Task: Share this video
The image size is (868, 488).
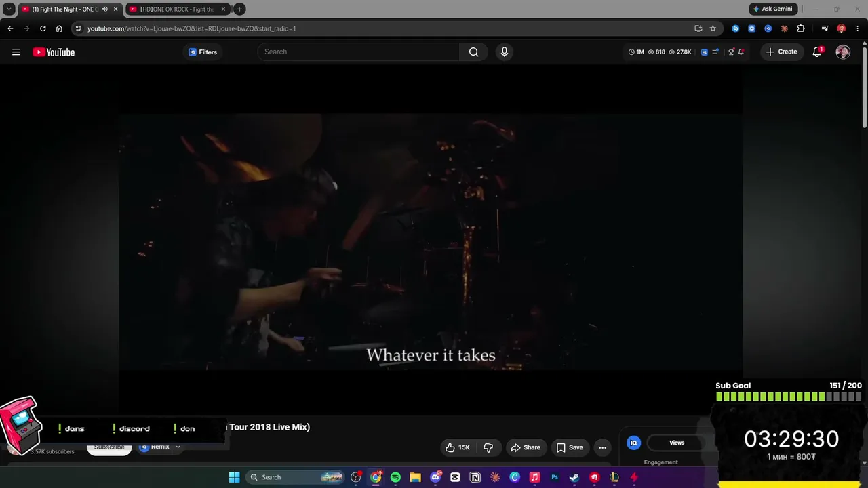Action: coord(526,447)
